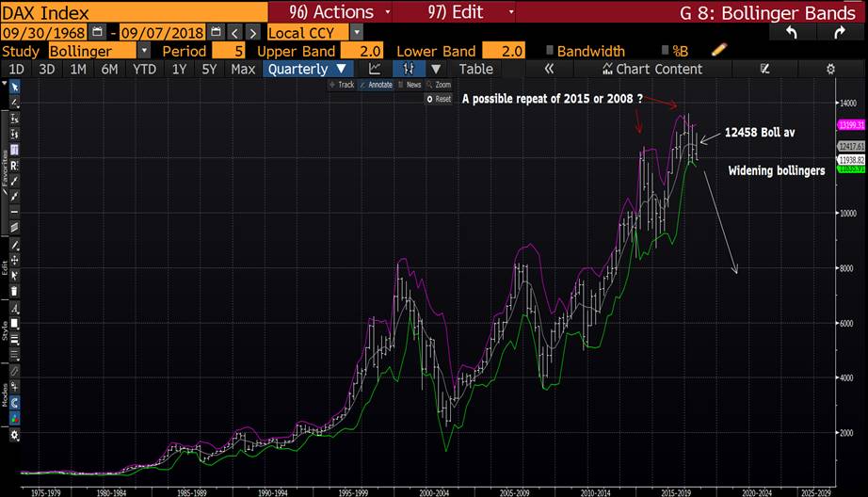The height and width of the screenshot is (497, 868).
Task: Click the '12458 Boll av' annotation text
Action: tap(760, 133)
